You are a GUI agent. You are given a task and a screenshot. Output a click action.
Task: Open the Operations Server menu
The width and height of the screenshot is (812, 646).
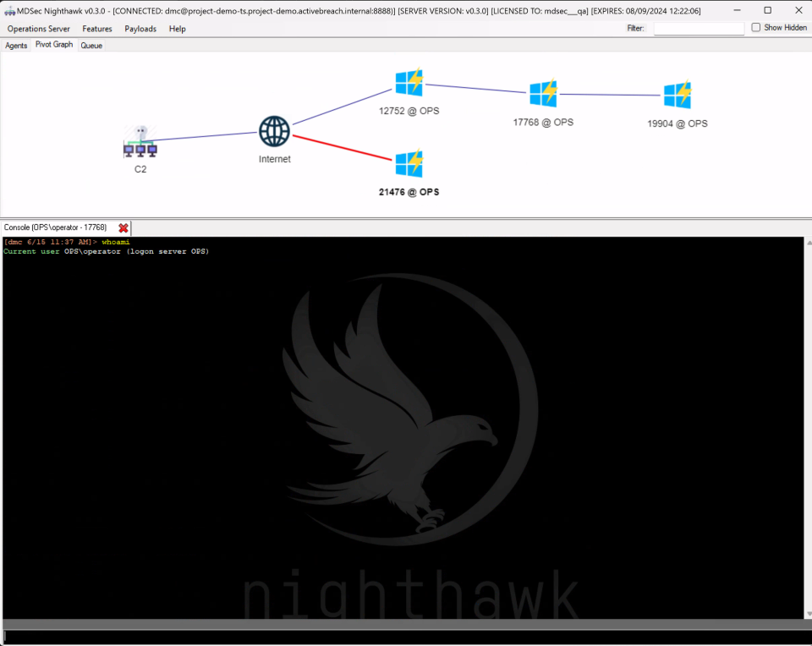point(39,29)
